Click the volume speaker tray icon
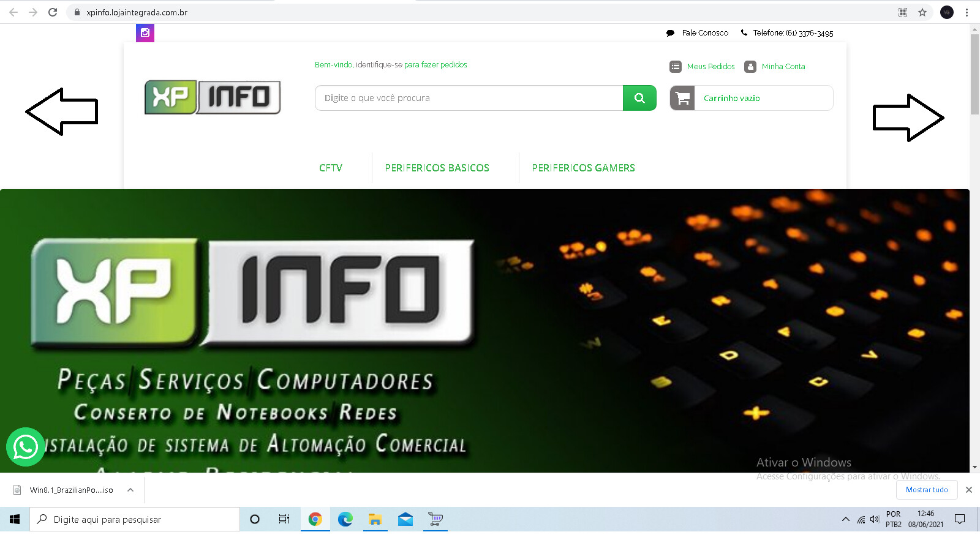The width and height of the screenshot is (980, 551). click(x=875, y=519)
